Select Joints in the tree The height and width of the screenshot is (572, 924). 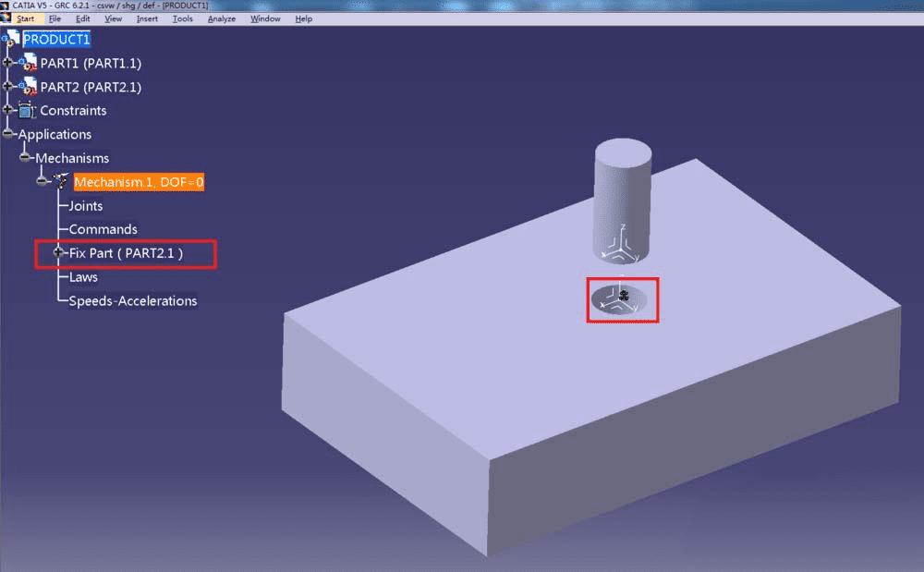(86, 206)
